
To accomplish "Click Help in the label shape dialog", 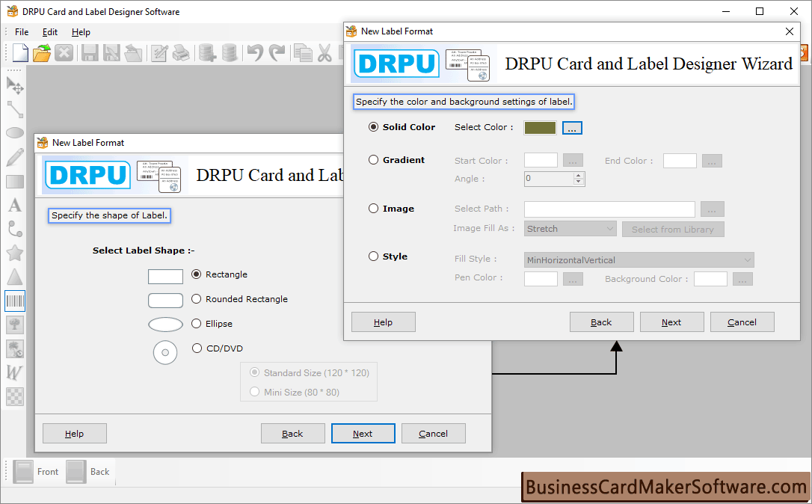I will coord(75,434).
